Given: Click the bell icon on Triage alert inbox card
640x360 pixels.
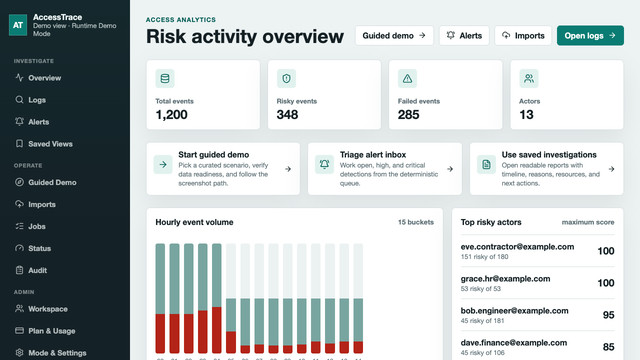Looking at the screenshot, I should 324,164.
